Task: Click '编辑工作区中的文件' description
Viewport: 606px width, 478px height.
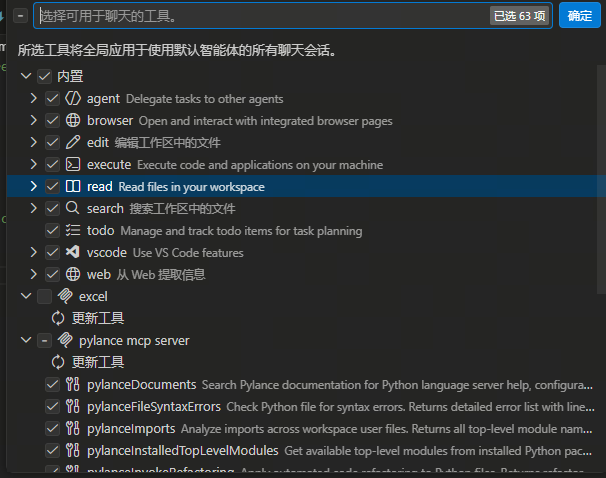Action: point(167,143)
